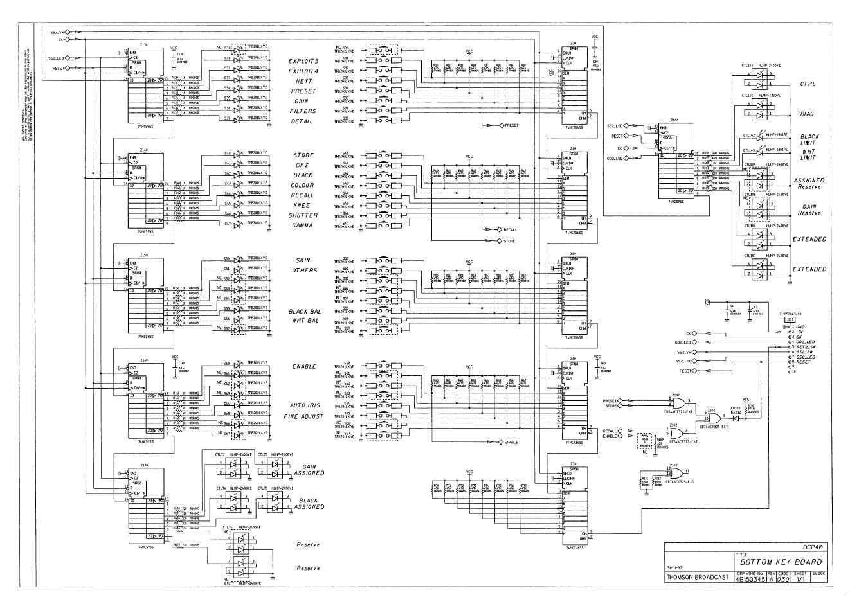
Task: Click connector pin label 'GND'
Action: coord(800,327)
